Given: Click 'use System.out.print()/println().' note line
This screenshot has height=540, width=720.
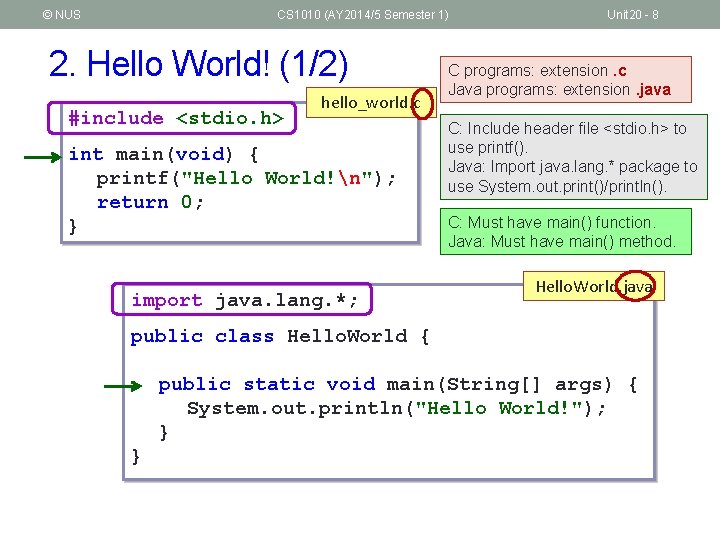Looking at the screenshot, I should point(557,186).
